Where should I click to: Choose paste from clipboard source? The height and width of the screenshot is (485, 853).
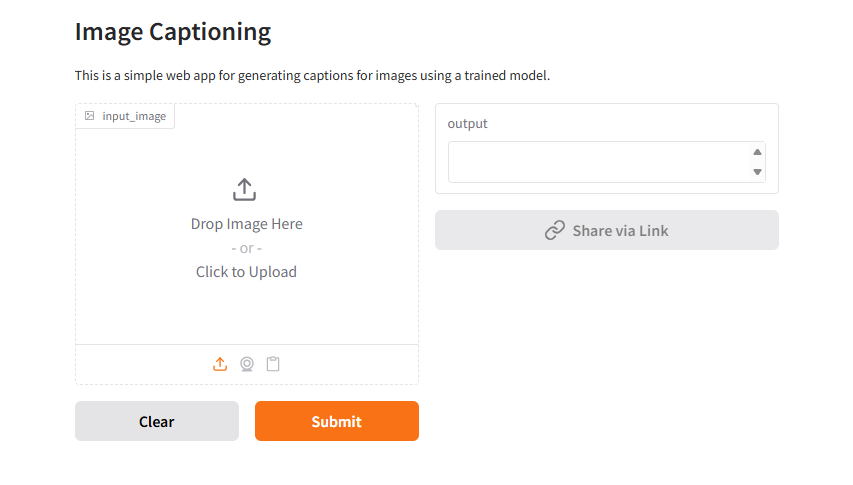(x=273, y=364)
